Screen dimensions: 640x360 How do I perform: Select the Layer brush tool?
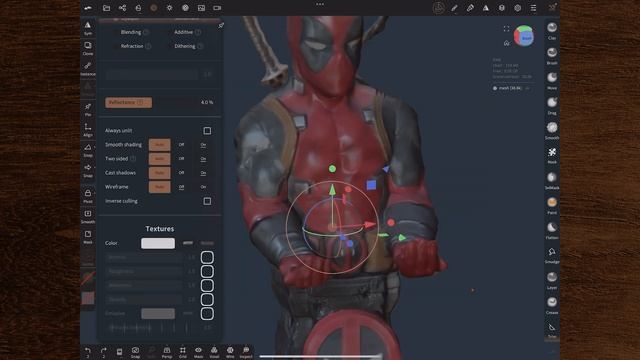552,281
